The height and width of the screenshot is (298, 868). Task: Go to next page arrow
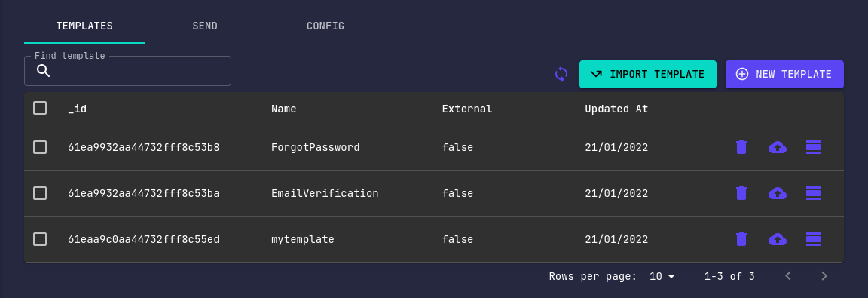click(x=824, y=276)
